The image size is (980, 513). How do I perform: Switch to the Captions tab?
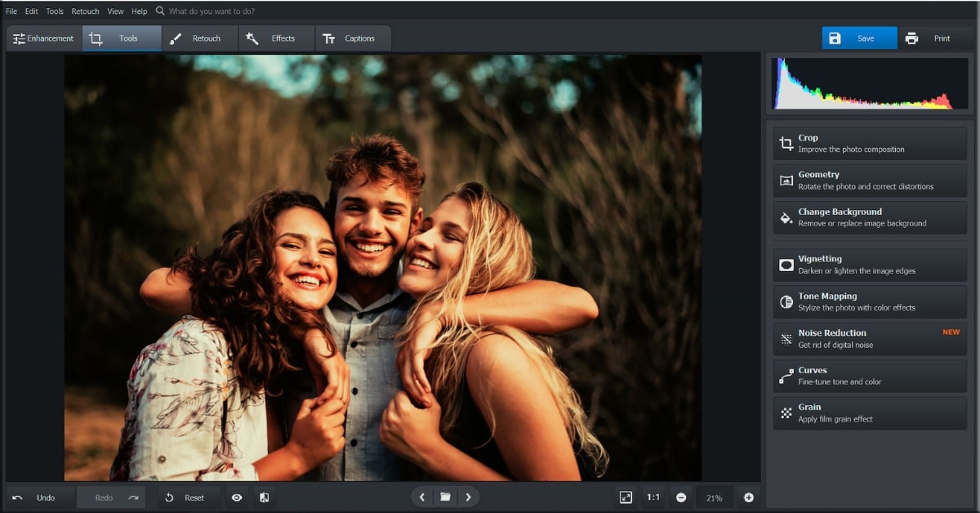click(352, 38)
